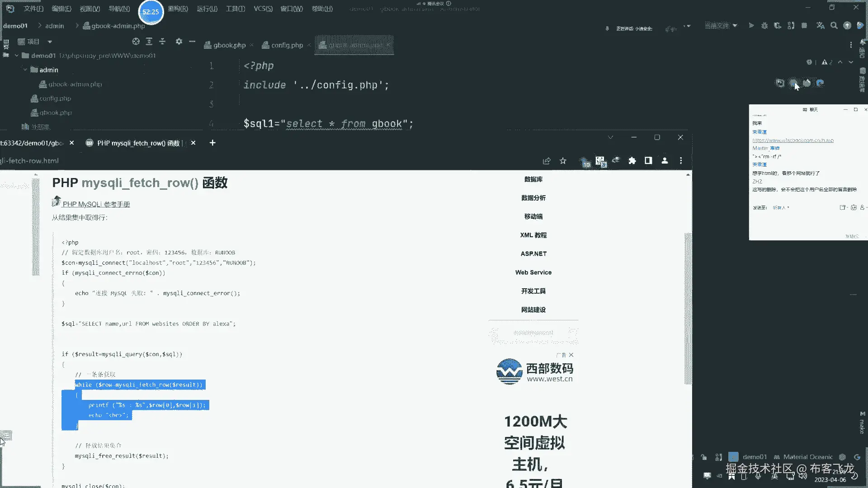Open project panel settings gear

pos(179,42)
